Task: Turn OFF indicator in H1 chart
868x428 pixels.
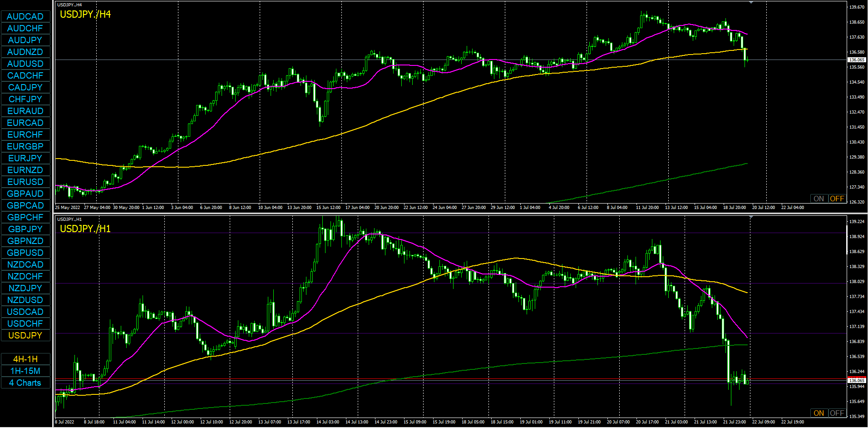Action: pos(837,413)
